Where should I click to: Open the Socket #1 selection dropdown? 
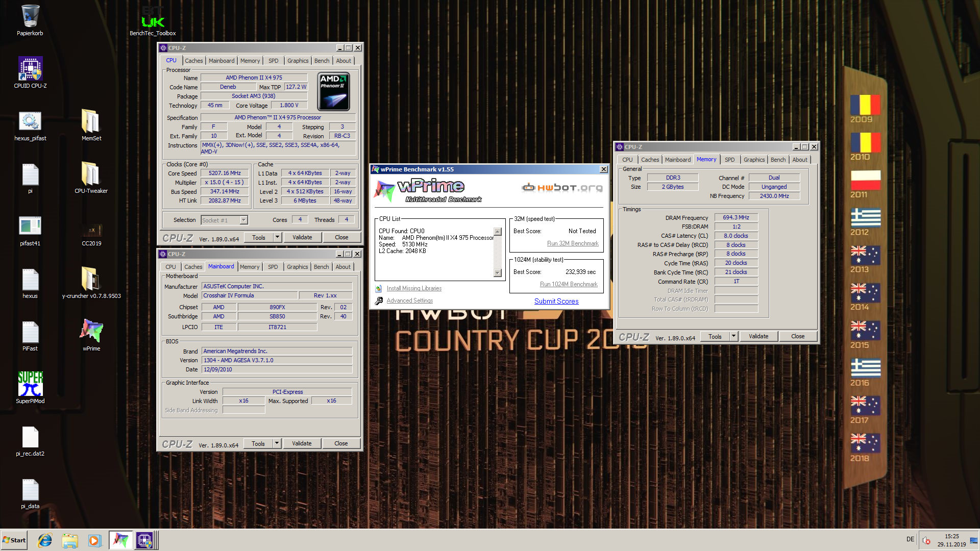click(x=243, y=220)
